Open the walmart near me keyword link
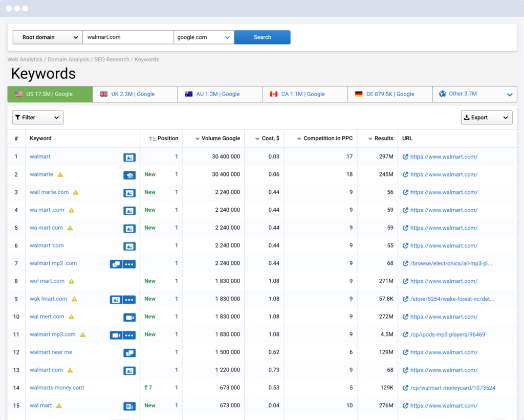524x420 pixels. click(51, 352)
